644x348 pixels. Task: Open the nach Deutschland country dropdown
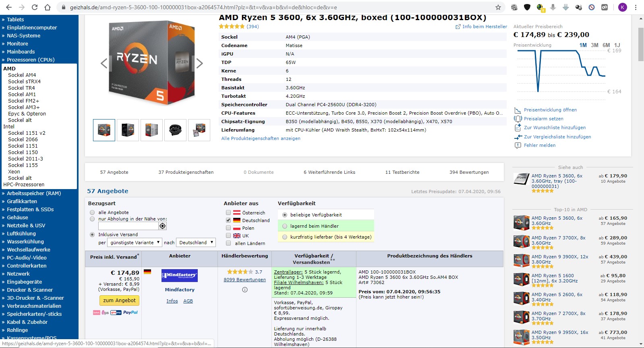pyautogui.click(x=196, y=243)
